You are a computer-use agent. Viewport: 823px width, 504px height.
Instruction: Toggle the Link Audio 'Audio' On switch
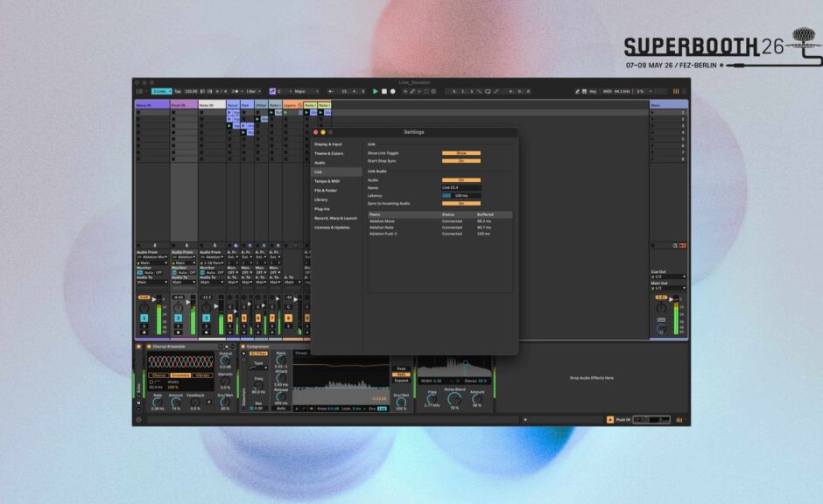pos(461,180)
